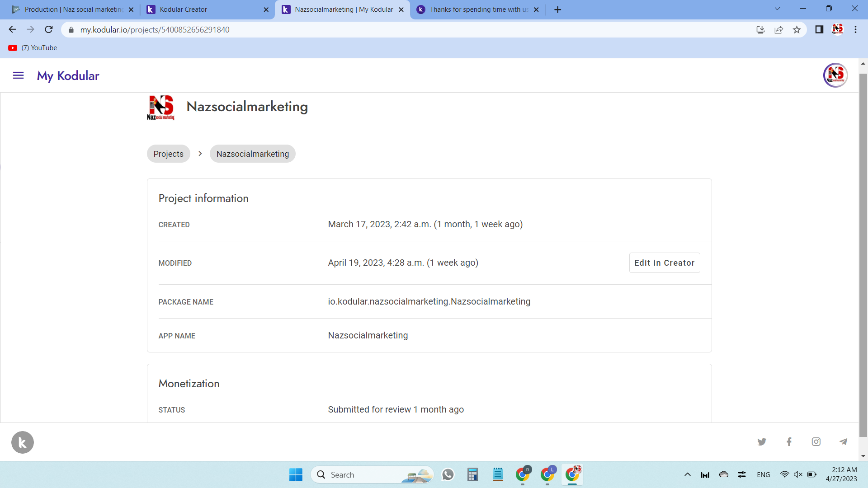Open the My Kodular hamburger menu
The width and height of the screenshot is (868, 488).
[18, 75]
